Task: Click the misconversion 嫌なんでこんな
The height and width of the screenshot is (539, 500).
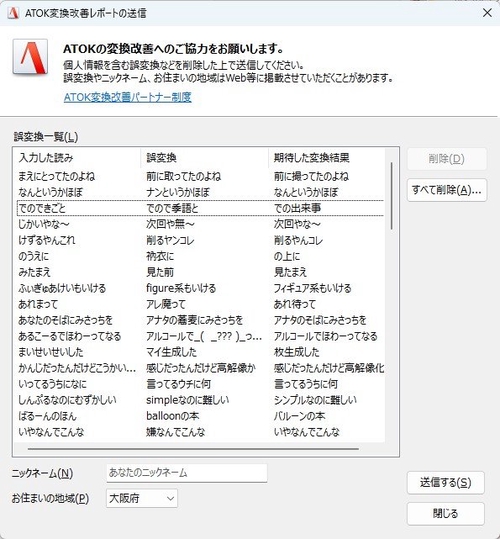Action: tap(176, 432)
